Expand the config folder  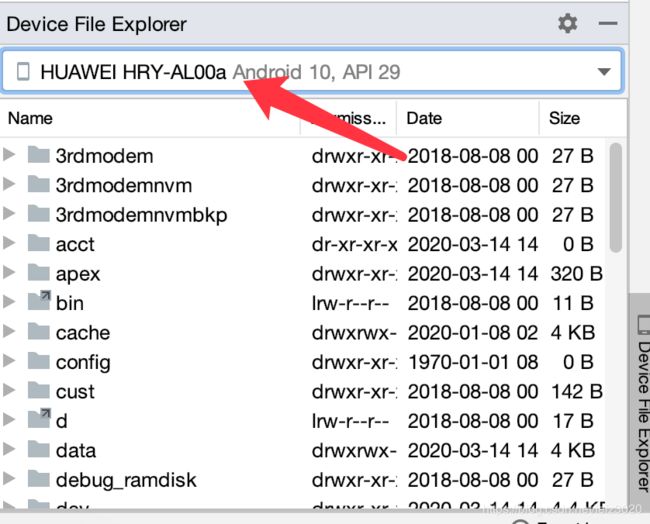9,361
